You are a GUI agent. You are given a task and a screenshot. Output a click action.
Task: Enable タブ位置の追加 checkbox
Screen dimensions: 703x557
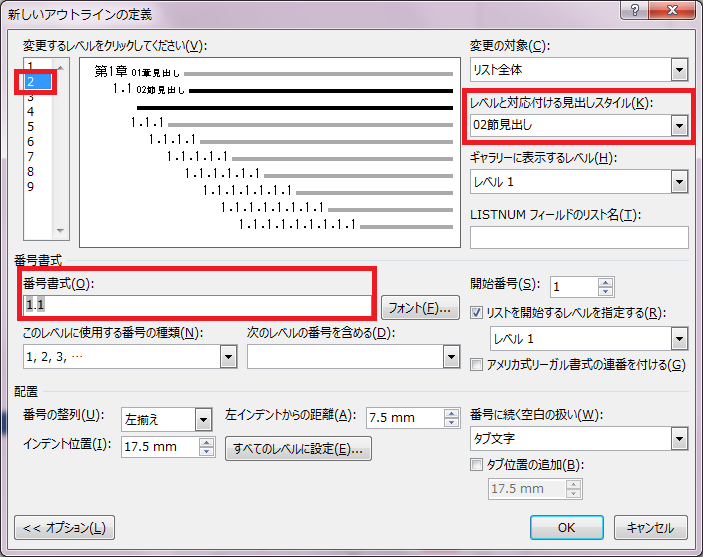point(477,465)
